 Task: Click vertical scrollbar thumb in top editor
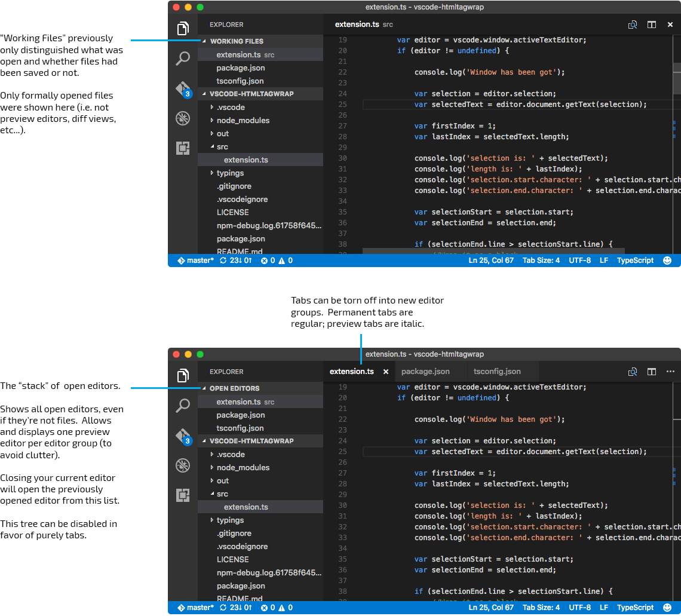677,78
